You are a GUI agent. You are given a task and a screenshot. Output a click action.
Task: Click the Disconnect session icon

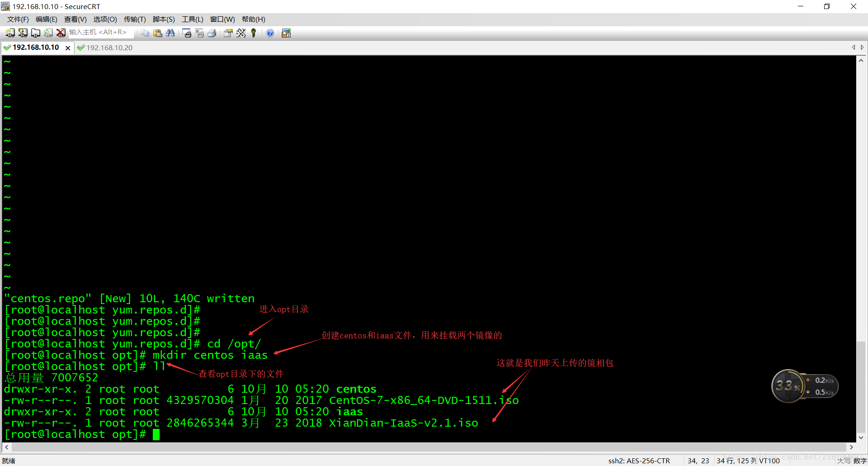(61, 33)
